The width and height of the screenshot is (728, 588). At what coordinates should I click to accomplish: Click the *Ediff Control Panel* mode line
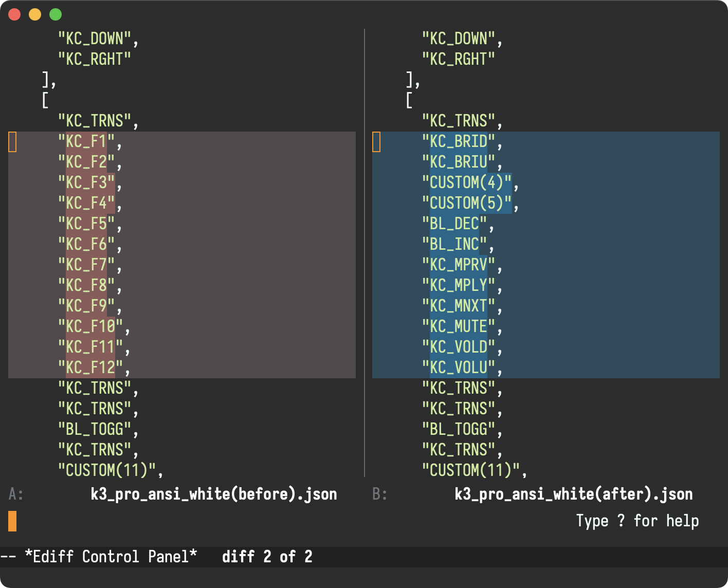(x=111, y=557)
